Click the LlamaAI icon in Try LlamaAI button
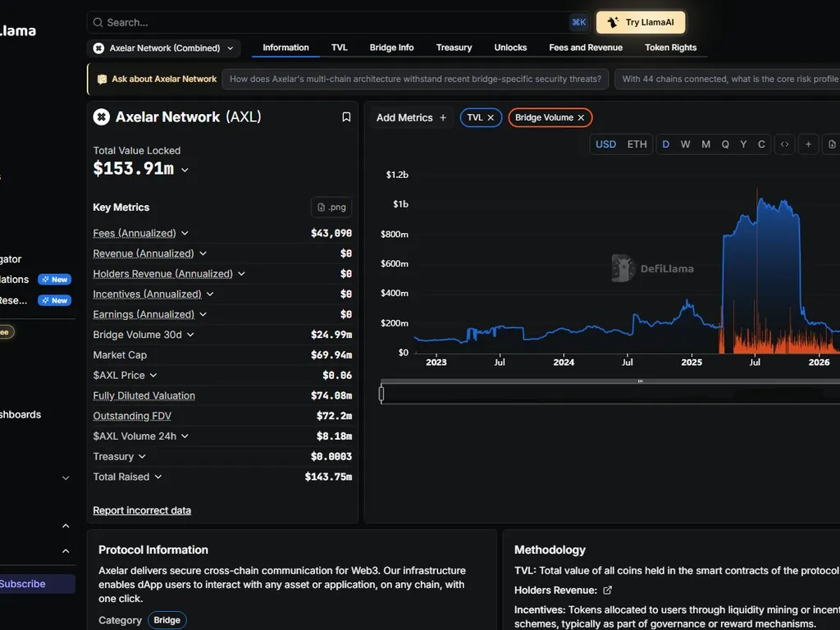Screen dimensions: 840x630 point(613,22)
